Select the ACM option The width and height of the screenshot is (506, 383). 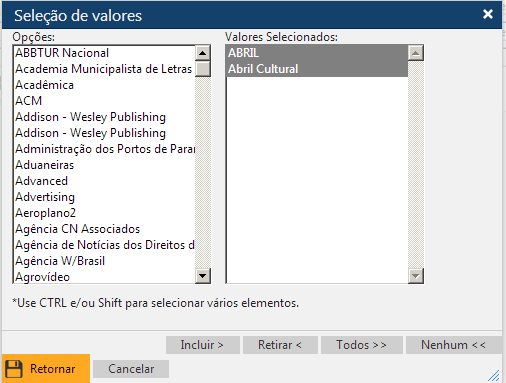pyautogui.click(x=104, y=101)
